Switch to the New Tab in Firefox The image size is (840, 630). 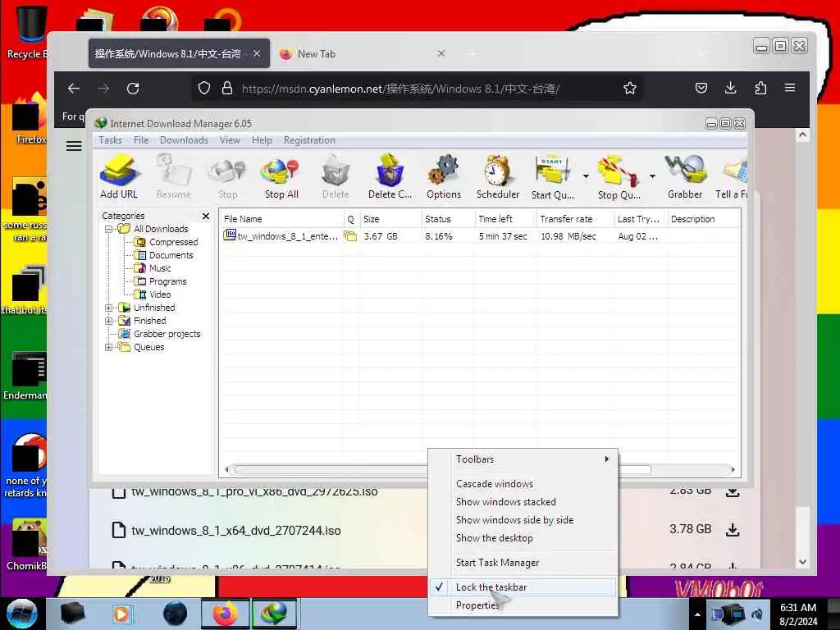coord(363,53)
